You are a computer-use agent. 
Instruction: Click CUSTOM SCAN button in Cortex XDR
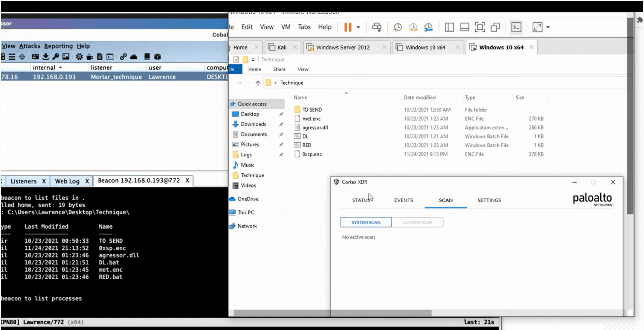[x=417, y=222]
